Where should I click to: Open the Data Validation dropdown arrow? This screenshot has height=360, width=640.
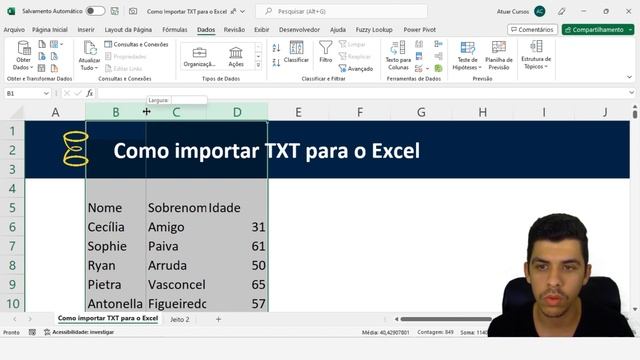pyautogui.click(x=427, y=68)
